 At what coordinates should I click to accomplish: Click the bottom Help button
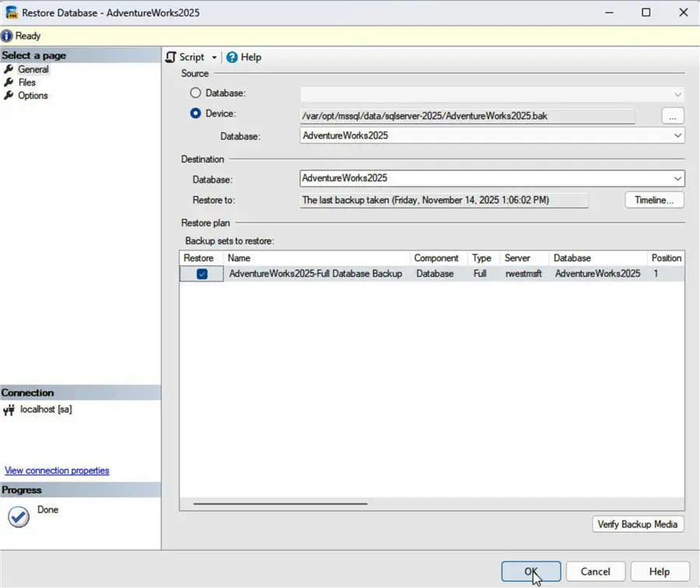coord(660,572)
